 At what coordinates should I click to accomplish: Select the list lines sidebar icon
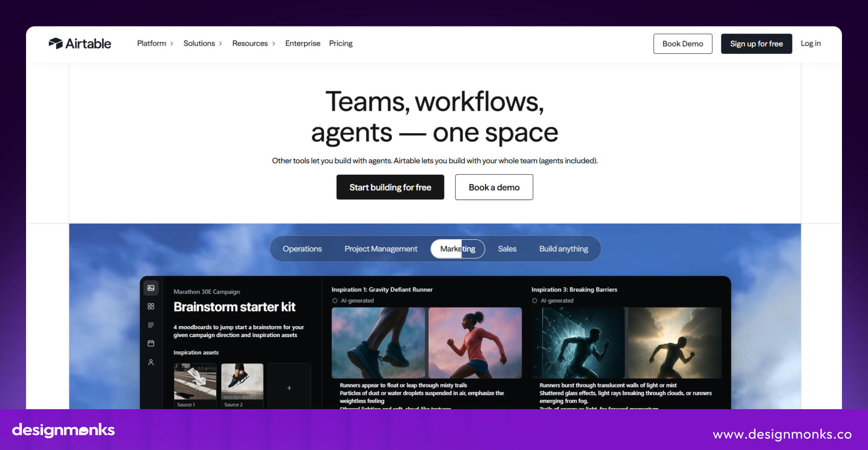coord(151,325)
